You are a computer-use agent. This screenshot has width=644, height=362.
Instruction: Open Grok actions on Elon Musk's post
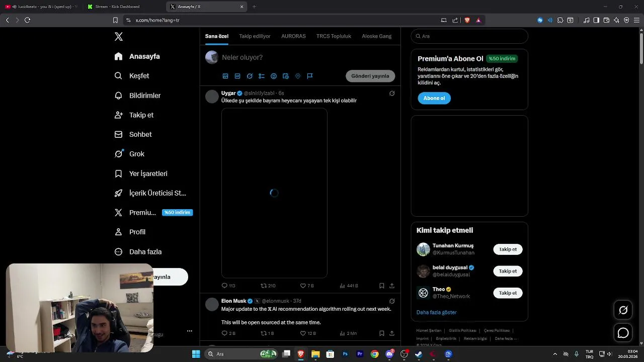(x=392, y=301)
